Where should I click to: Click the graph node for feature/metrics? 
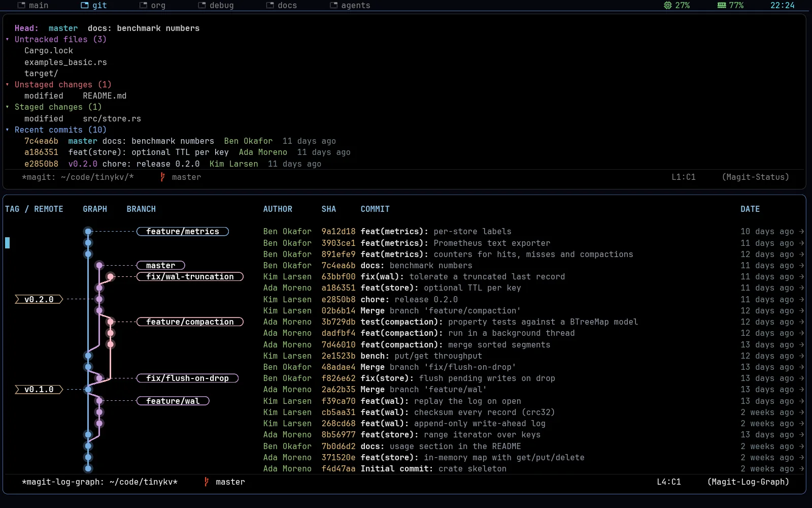88,231
